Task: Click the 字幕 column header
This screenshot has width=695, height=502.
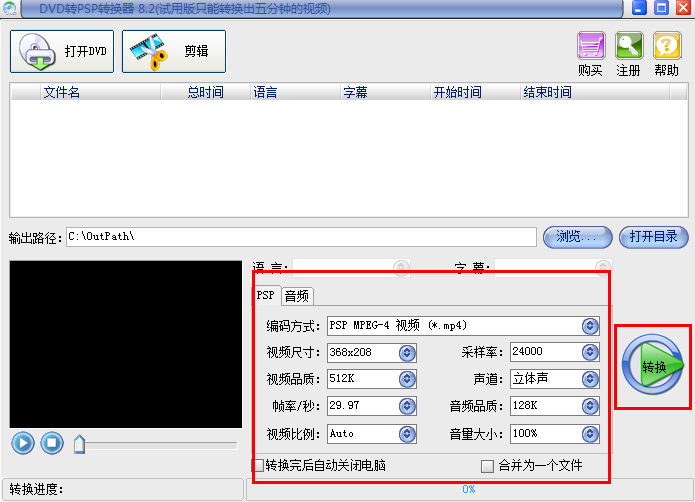Action: click(x=386, y=92)
